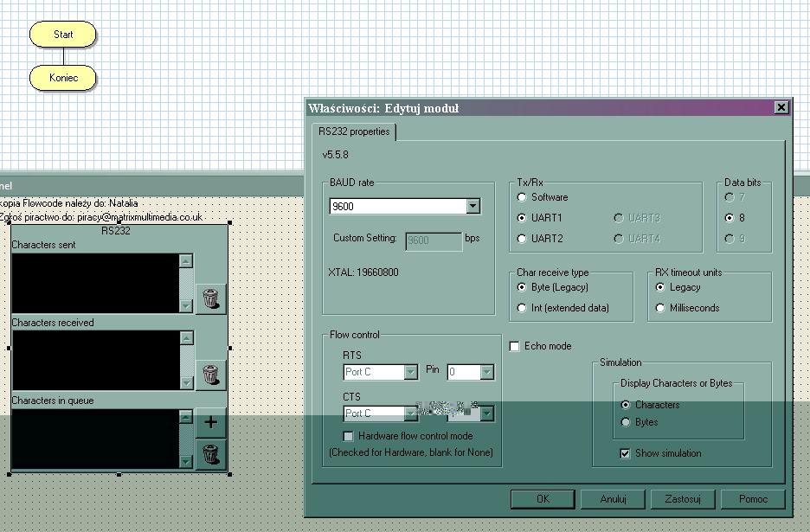The width and height of the screenshot is (810, 532).
Task: Add a character to queue with plus button
Action: [x=211, y=422]
